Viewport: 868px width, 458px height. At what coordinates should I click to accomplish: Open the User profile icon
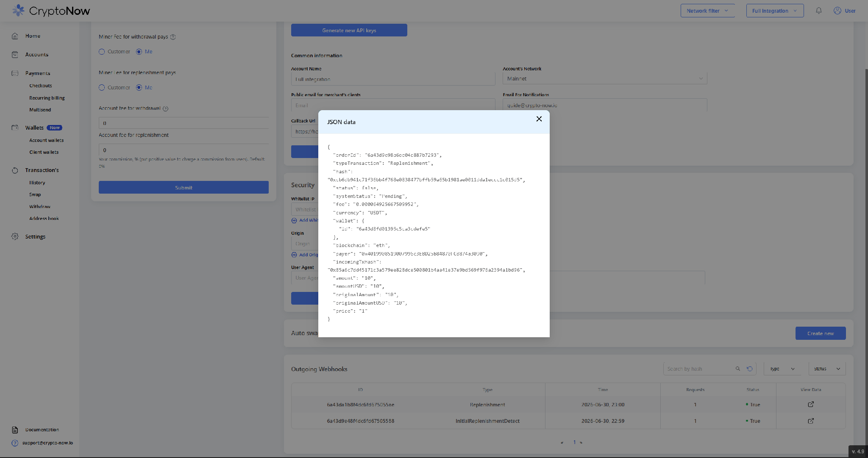tap(837, 11)
